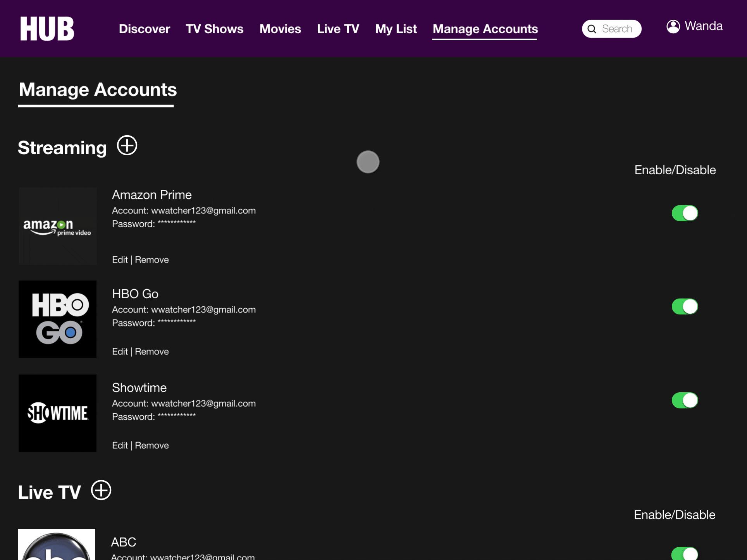Click the Amazon Prime account email
The width and height of the screenshot is (747, 560).
click(x=203, y=211)
